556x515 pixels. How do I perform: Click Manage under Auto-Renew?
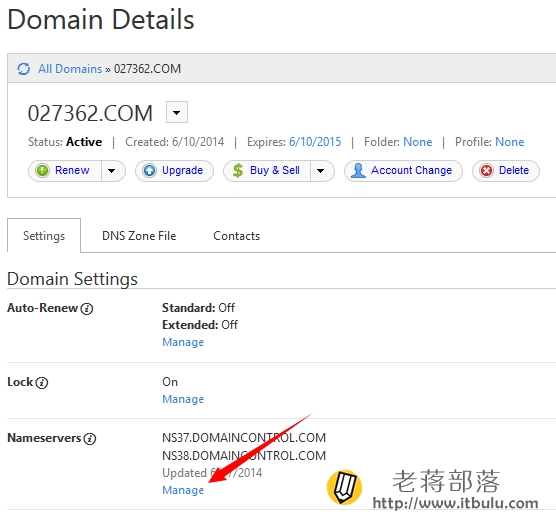click(x=183, y=342)
